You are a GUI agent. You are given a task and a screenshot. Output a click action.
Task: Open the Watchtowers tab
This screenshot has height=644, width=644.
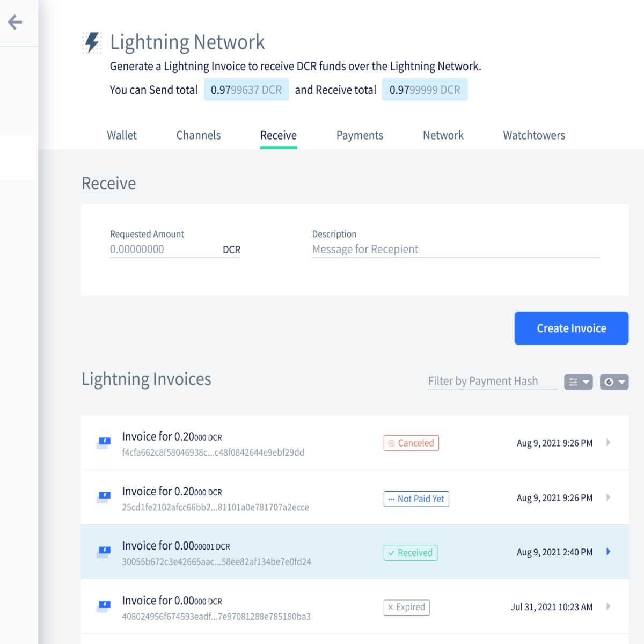pyautogui.click(x=534, y=135)
